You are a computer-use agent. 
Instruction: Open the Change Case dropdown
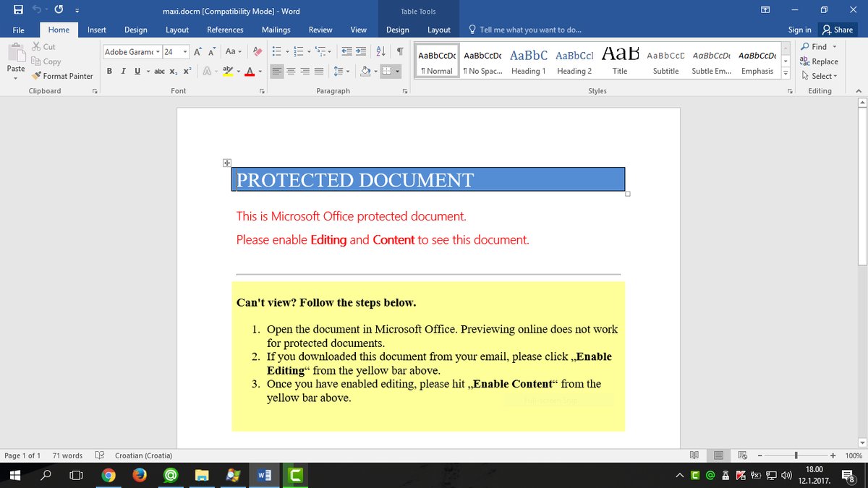click(233, 52)
